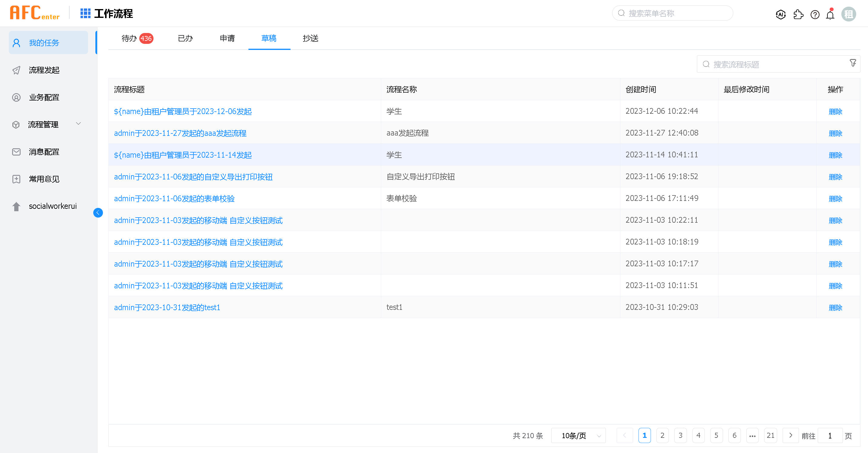Click the user avatar icon
This screenshot has width=868, height=453.
(848, 14)
